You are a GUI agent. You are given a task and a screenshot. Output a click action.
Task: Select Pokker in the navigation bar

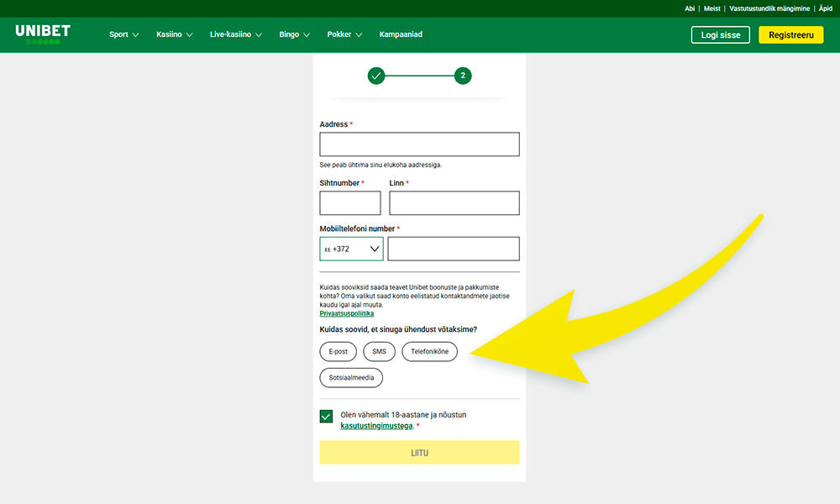click(x=344, y=34)
